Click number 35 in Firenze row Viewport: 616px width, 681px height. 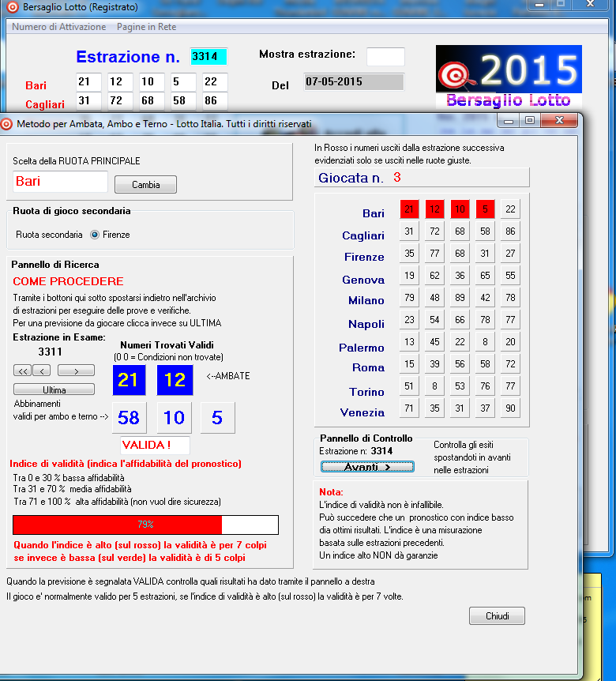point(409,254)
